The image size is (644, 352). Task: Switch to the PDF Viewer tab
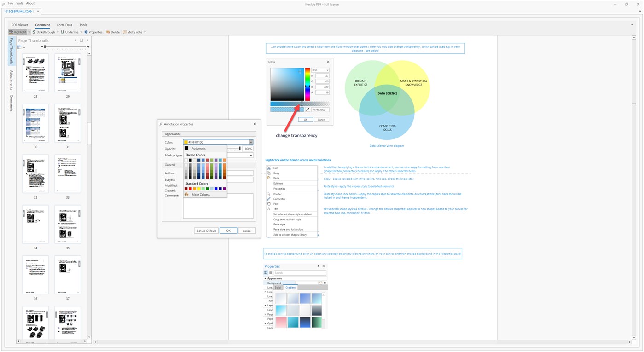[20, 25]
